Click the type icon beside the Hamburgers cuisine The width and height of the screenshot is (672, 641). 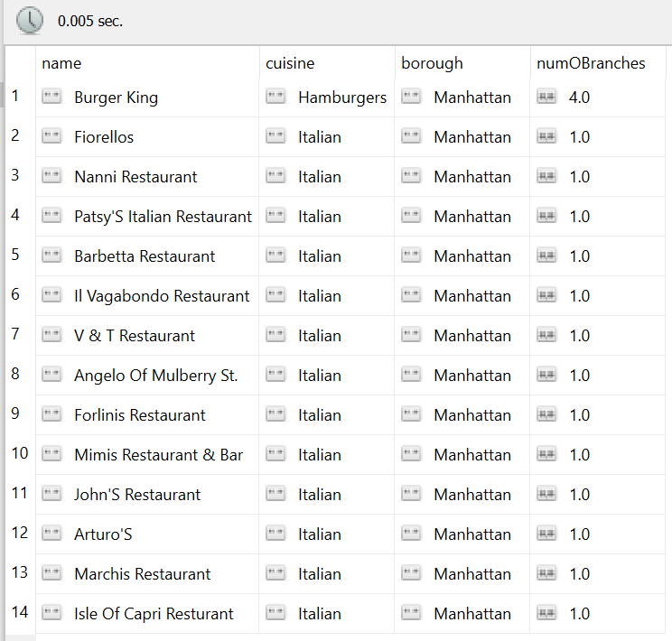[275, 97]
